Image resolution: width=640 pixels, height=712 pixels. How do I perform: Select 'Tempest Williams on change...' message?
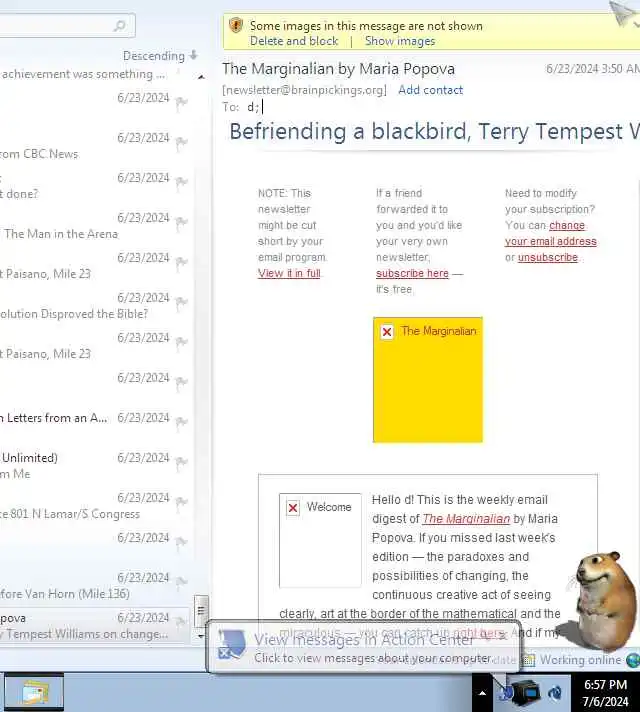95,625
